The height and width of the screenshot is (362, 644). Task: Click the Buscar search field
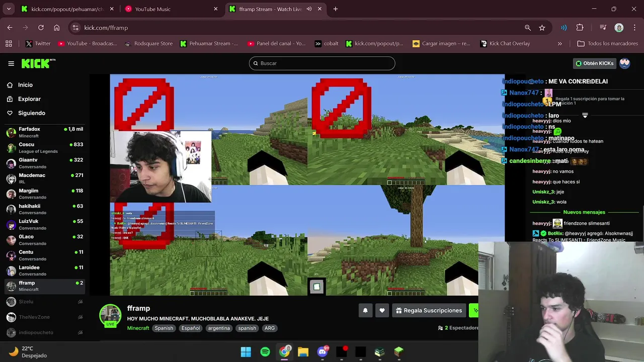[x=322, y=63]
